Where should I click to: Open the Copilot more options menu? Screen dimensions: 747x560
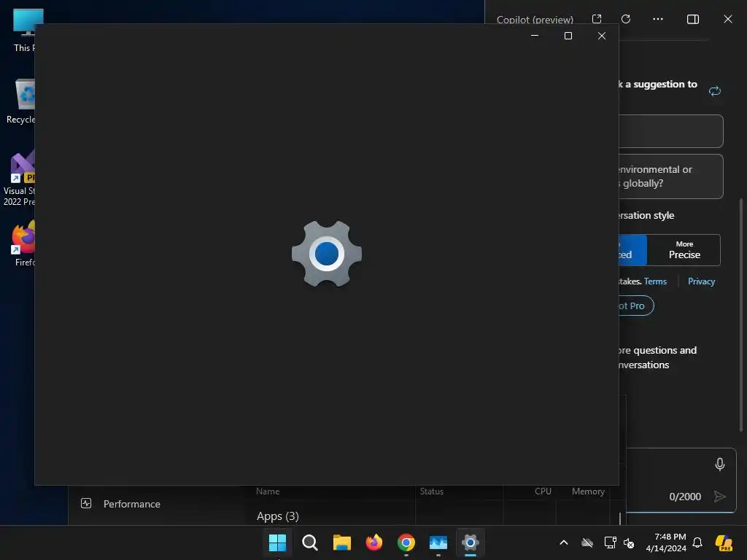click(x=658, y=19)
